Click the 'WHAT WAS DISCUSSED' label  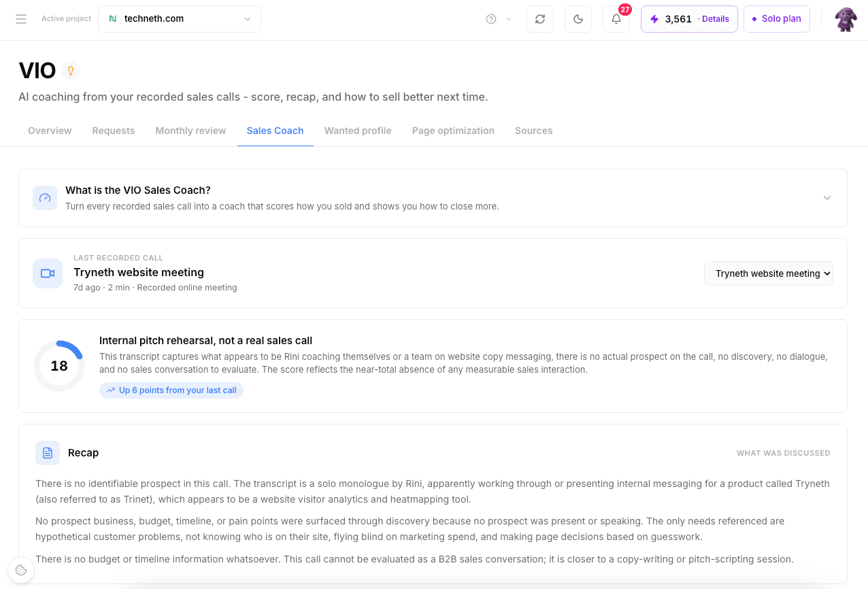784,453
